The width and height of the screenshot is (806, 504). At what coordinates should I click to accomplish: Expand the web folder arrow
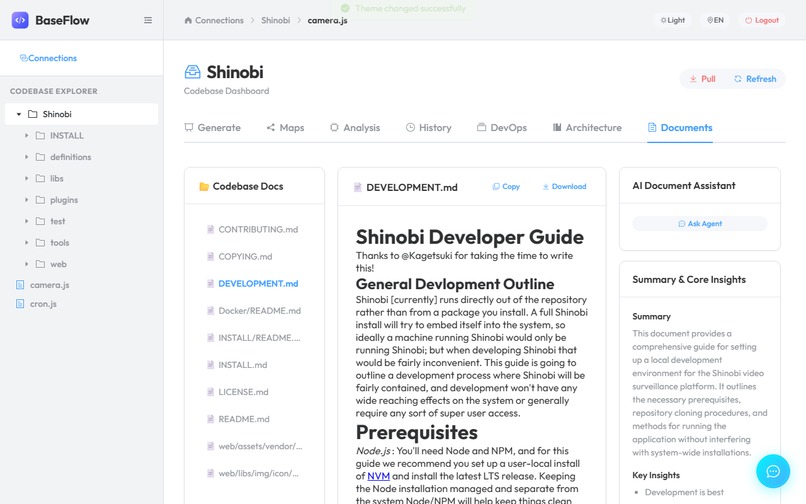click(x=26, y=264)
